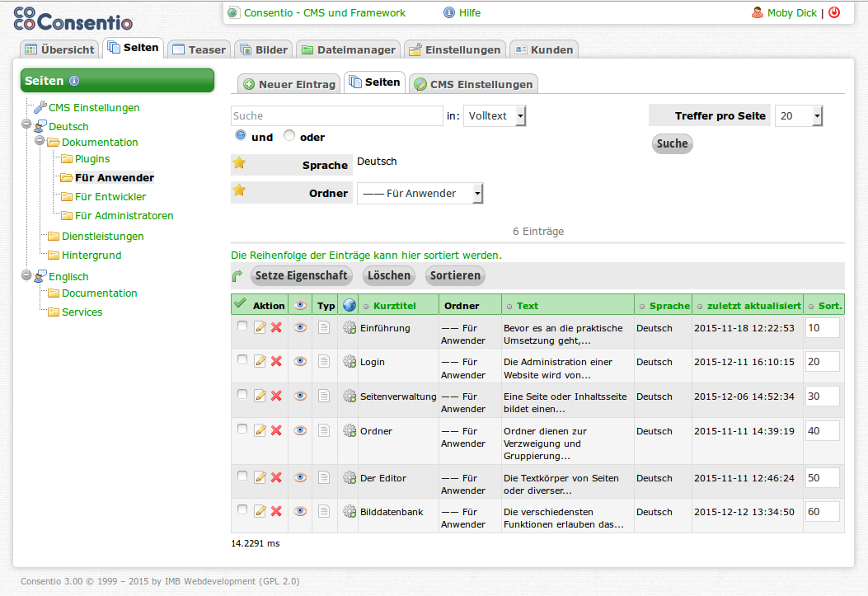Select the oder radio button

click(289, 134)
